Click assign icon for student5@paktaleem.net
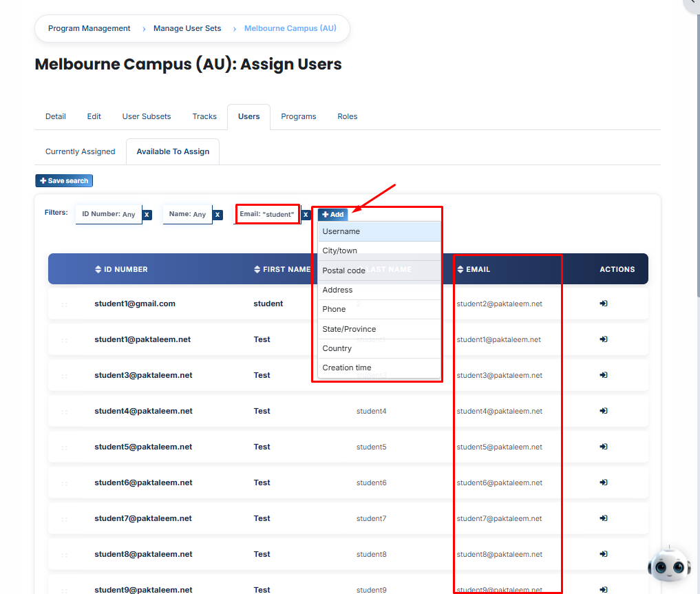 [604, 446]
